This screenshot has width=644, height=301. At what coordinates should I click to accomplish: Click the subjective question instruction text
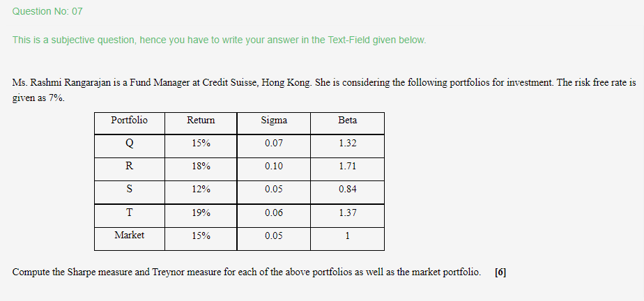tap(220, 40)
